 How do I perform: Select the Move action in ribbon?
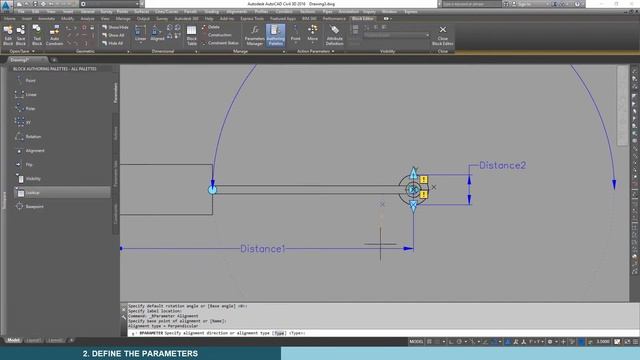313,33
